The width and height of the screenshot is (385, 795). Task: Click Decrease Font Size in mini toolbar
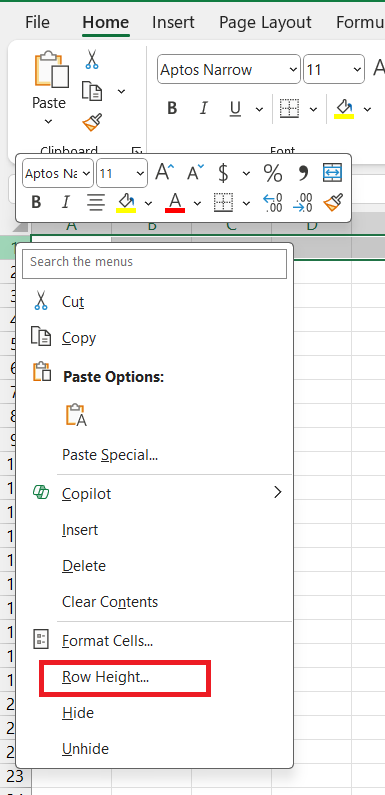tap(195, 172)
